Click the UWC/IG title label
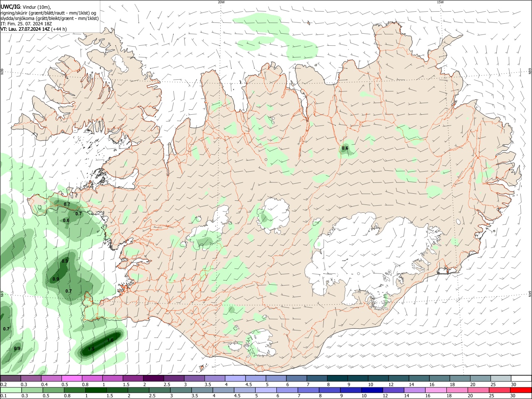532x399 pixels. click(10, 7)
